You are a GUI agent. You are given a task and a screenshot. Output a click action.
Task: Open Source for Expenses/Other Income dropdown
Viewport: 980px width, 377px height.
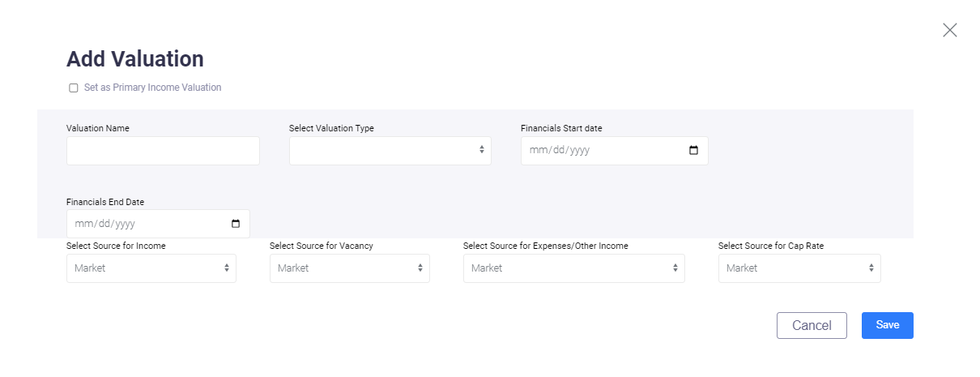pyautogui.click(x=574, y=268)
